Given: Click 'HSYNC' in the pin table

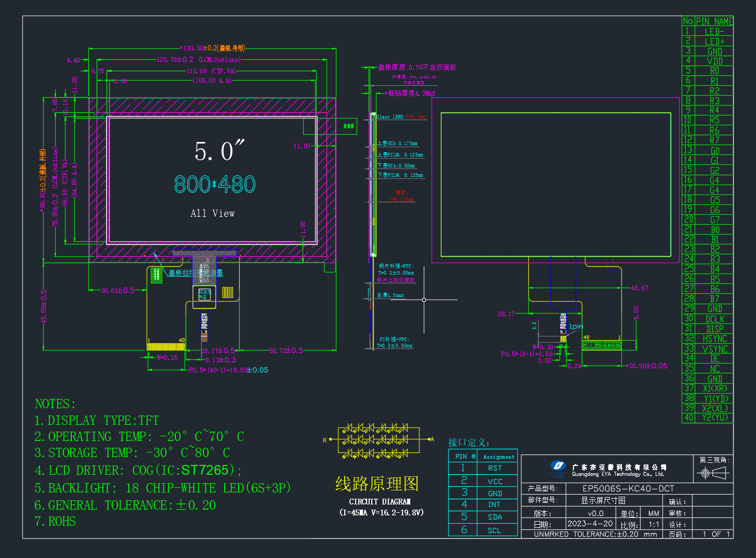Looking at the screenshot, I should (x=715, y=339).
